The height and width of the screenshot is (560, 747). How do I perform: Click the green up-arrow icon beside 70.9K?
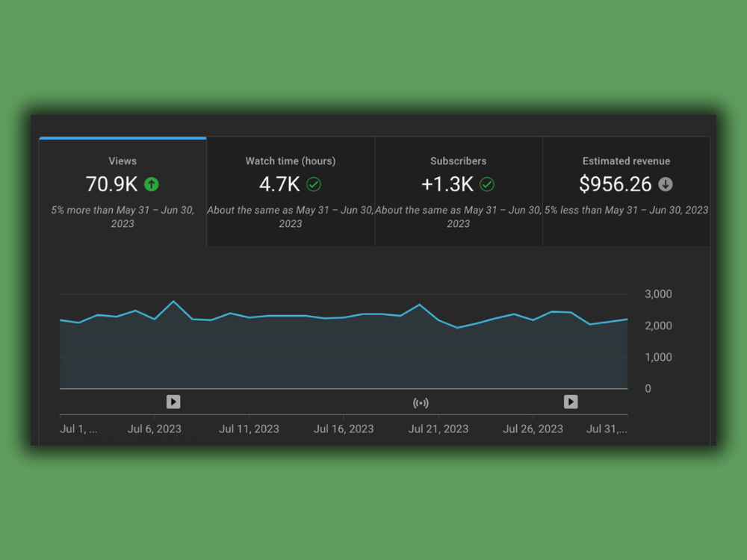152,184
